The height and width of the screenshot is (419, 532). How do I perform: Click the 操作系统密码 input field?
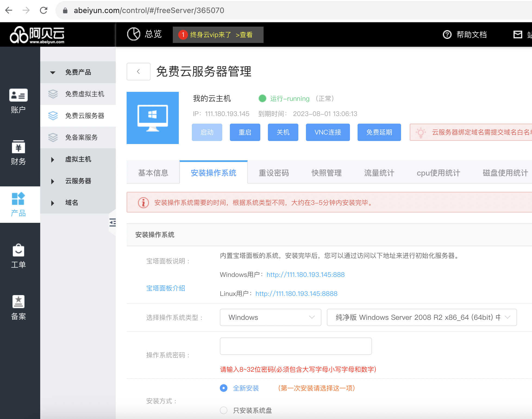coord(296,346)
